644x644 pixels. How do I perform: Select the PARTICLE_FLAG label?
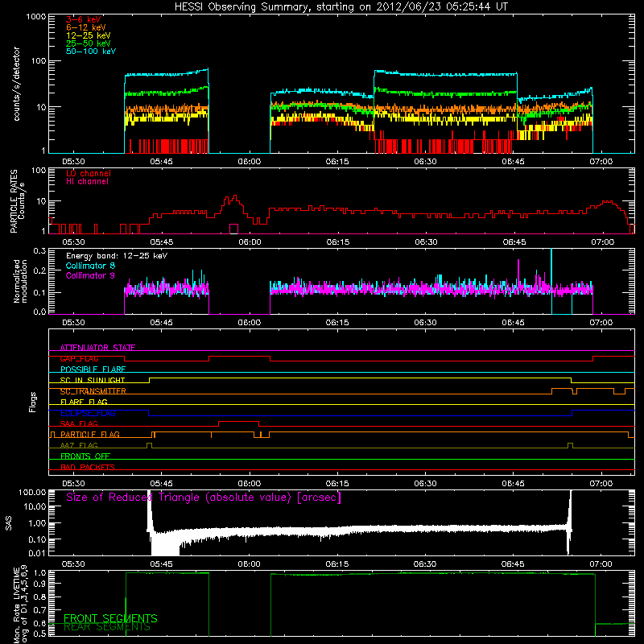[x=90, y=435]
